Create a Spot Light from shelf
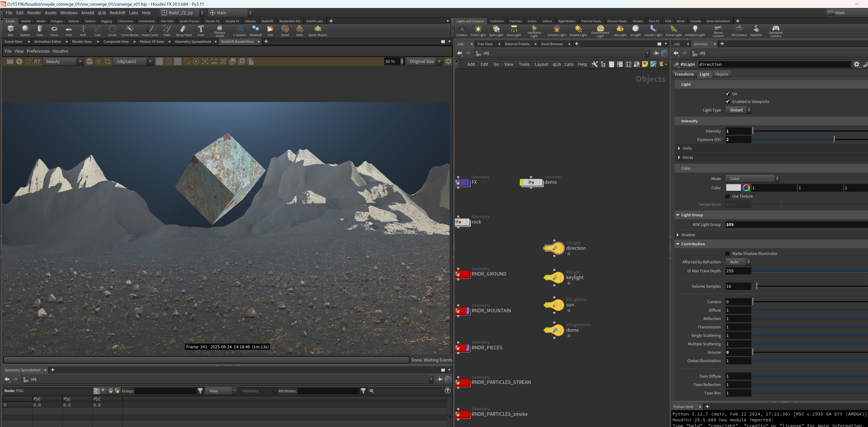 pos(496,31)
